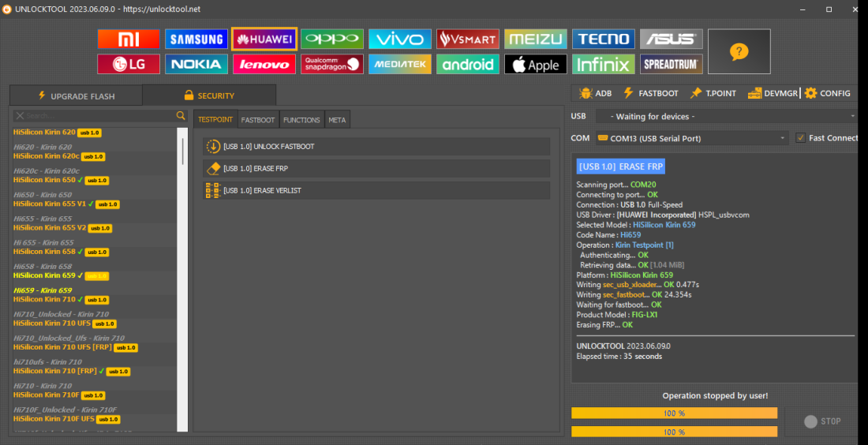
Task: Choose the Vivo brand tile
Action: tap(400, 39)
